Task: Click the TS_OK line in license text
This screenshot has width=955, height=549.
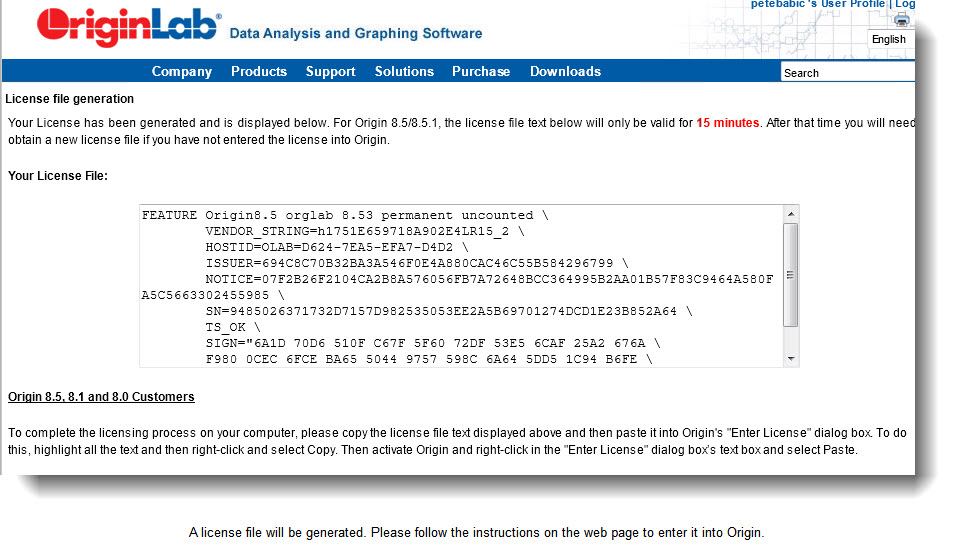Action: 233,327
